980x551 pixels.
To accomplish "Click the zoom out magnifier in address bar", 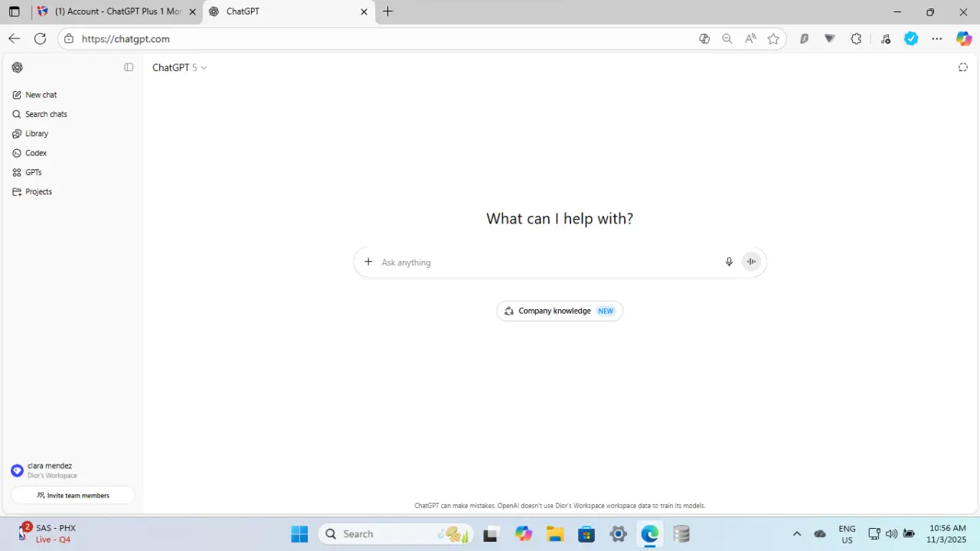I will pyautogui.click(x=727, y=39).
